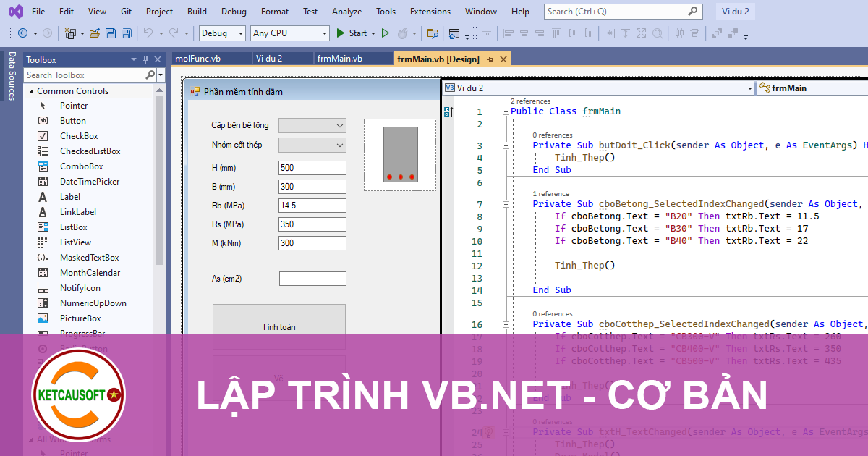Click the H (mm) field showing 500
Viewport: 868px width, 456px height.
pyautogui.click(x=312, y=168)
